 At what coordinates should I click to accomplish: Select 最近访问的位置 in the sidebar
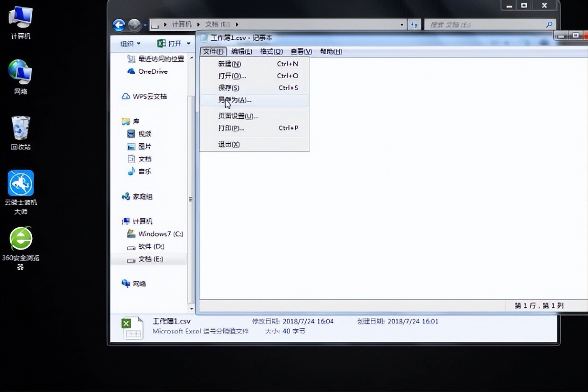point(155,58)
